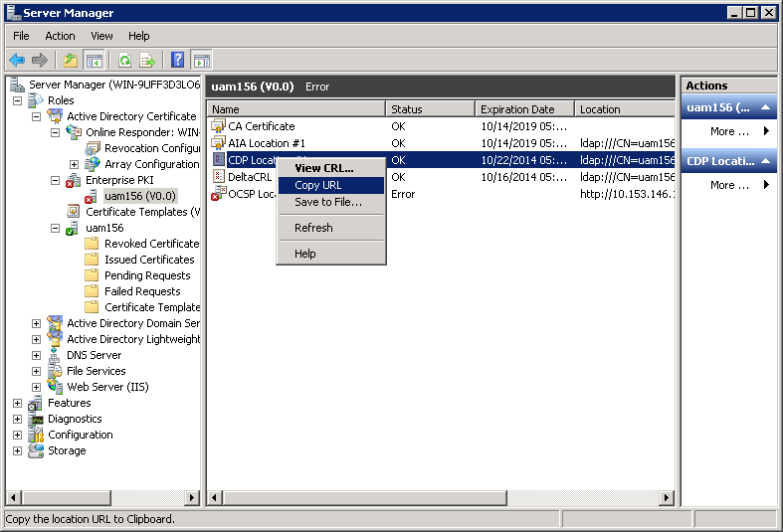This screenshot has width=783, height=532.
Task: Expand the Array Configuration node
Action: [x=74, y=165]
